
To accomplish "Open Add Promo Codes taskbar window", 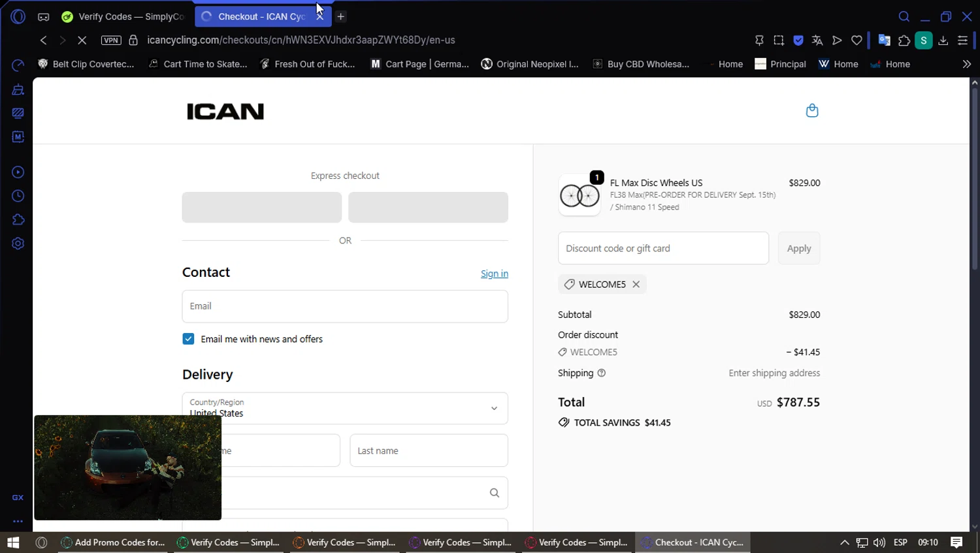I will 112,543.
